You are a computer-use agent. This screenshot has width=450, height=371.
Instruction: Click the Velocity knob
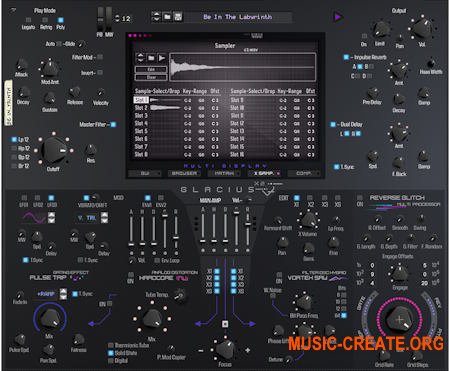[100, 93]
